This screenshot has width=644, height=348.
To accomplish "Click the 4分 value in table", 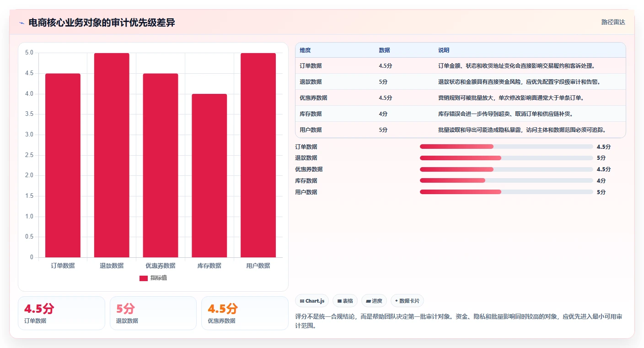I will click(x=383, y=114).
